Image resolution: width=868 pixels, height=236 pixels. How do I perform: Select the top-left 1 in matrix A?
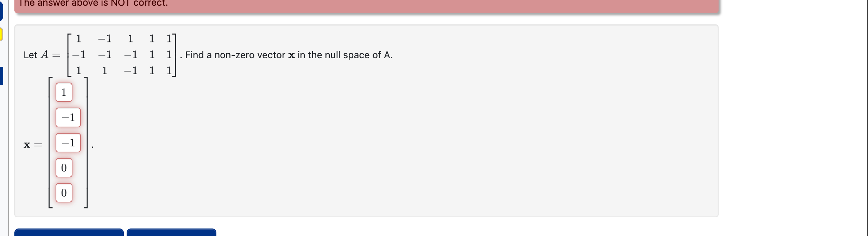(78, 39)
